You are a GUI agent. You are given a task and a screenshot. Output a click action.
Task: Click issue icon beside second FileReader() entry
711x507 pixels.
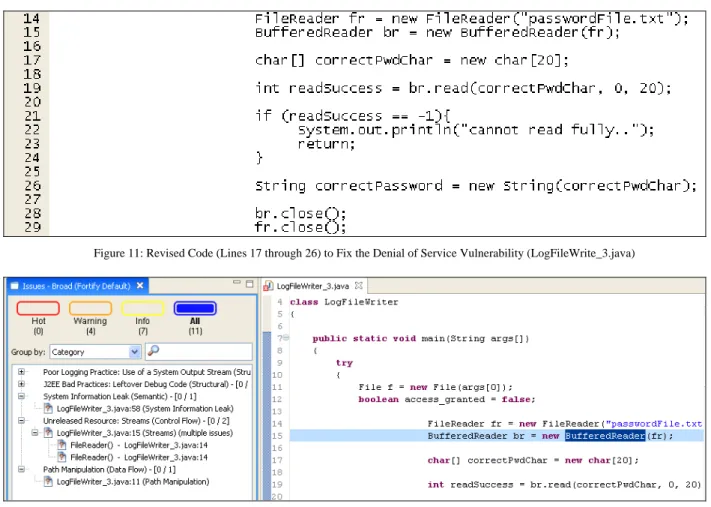click(x=62, y=458)
